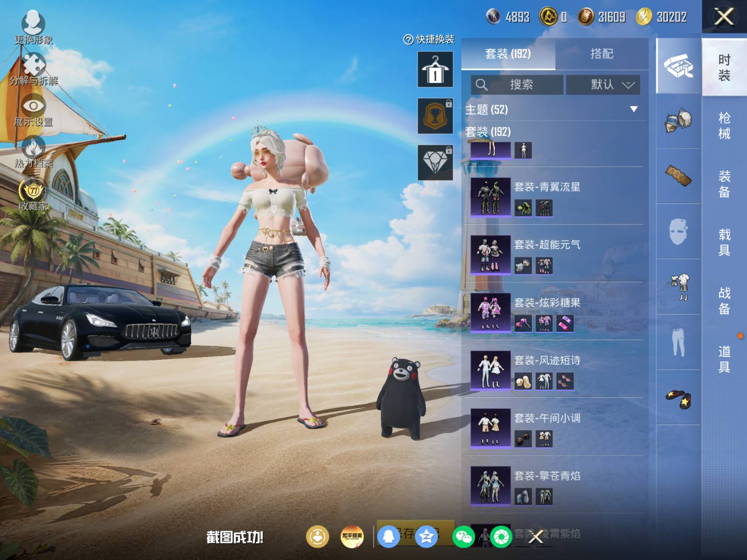Select the 套装-擎苍青焰 outfit thumbnail
Screen dimensions: 747x560
(491, 486)
